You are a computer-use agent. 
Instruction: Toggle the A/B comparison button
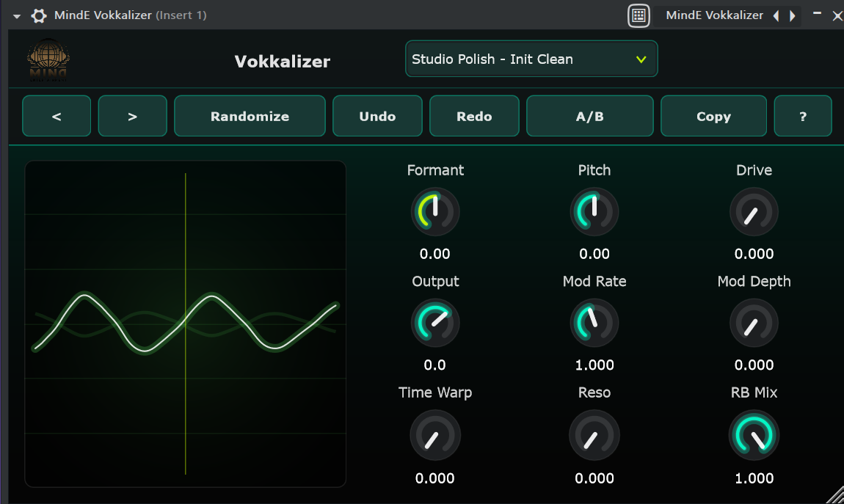pyautogui.click(x=590, y=116)
